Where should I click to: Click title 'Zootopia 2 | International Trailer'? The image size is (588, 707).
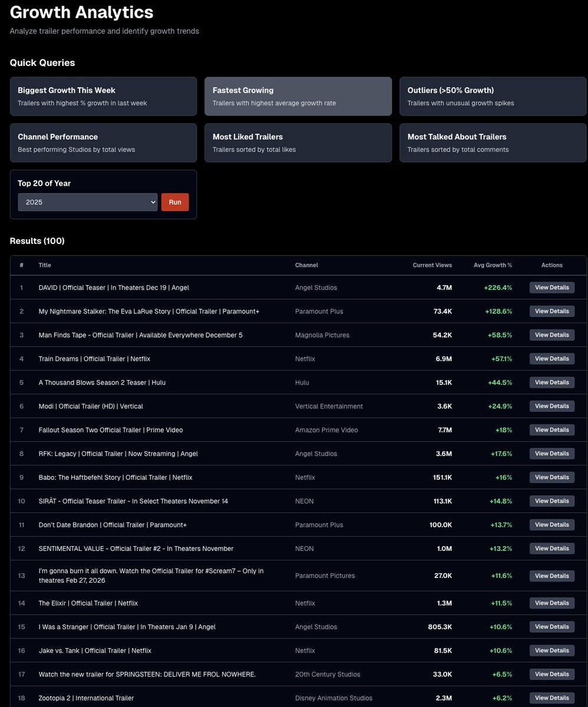point(86,698)
